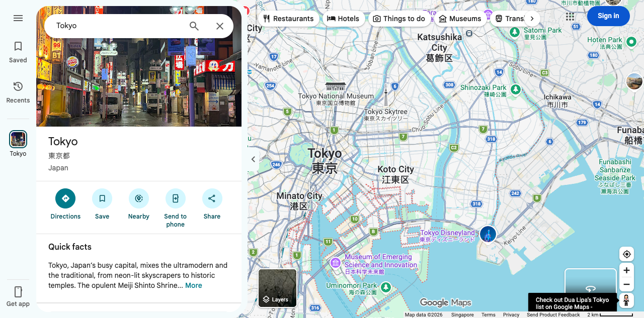
Task: Open the Terms link
Action: (x=489, y=315)
